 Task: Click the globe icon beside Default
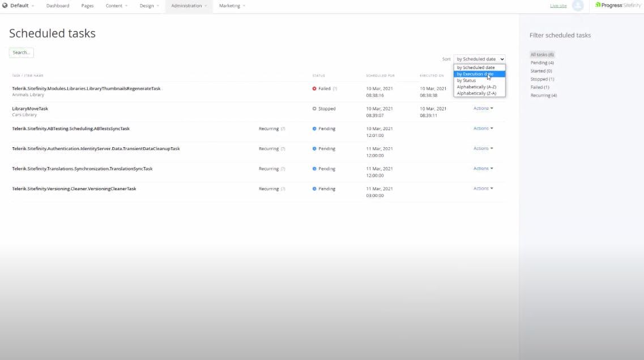(5, 6)
